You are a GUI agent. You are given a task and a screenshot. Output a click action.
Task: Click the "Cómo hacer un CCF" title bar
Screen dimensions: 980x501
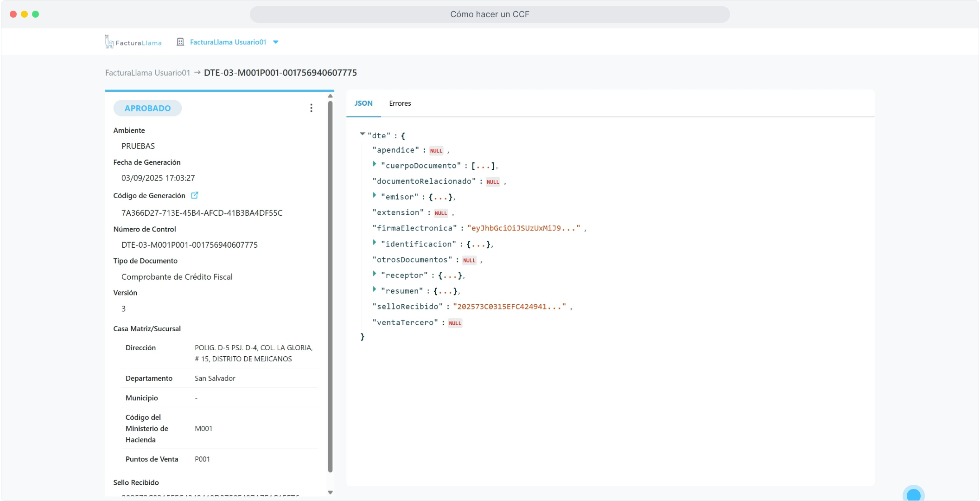pos(490,14)
